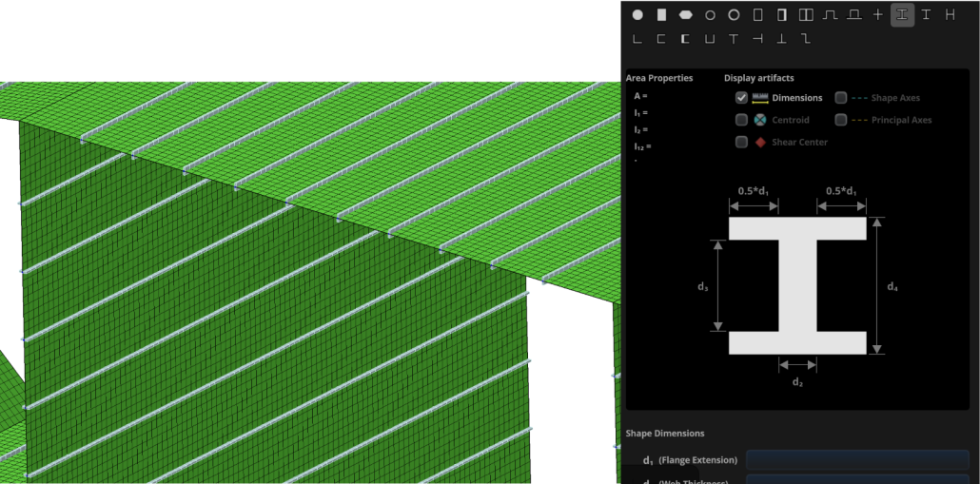
Task: Enable the Shape Axes checkbox
Action: pyautogui.click(x=841, y=98)
